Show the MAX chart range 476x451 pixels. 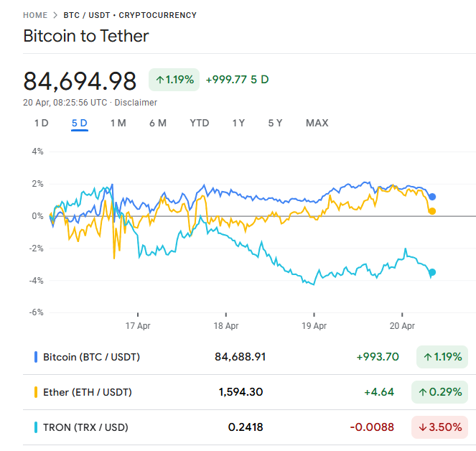click(317, 123)
